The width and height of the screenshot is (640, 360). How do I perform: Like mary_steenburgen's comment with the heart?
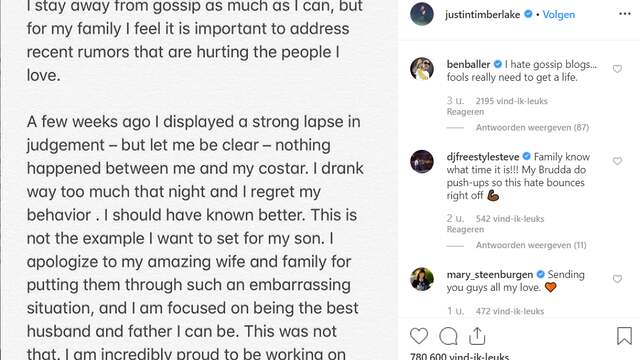pyautogui.click(x=617, y=279)
